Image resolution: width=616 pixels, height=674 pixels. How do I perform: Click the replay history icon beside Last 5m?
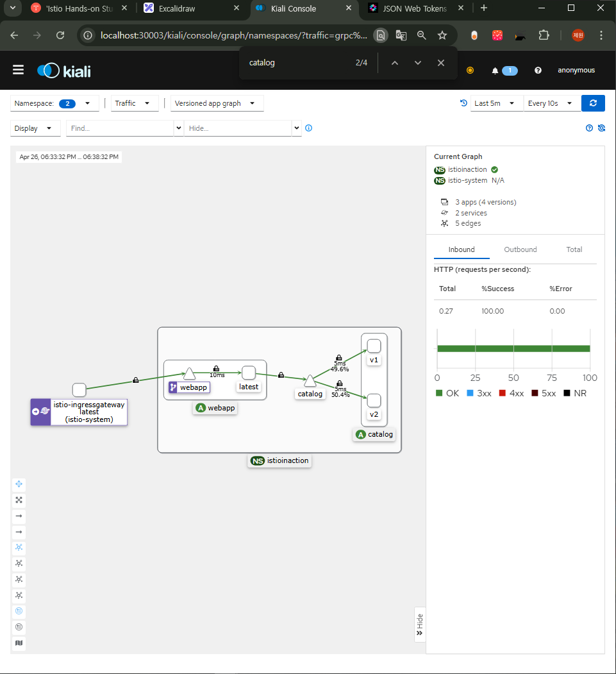[x=463, y=103]
